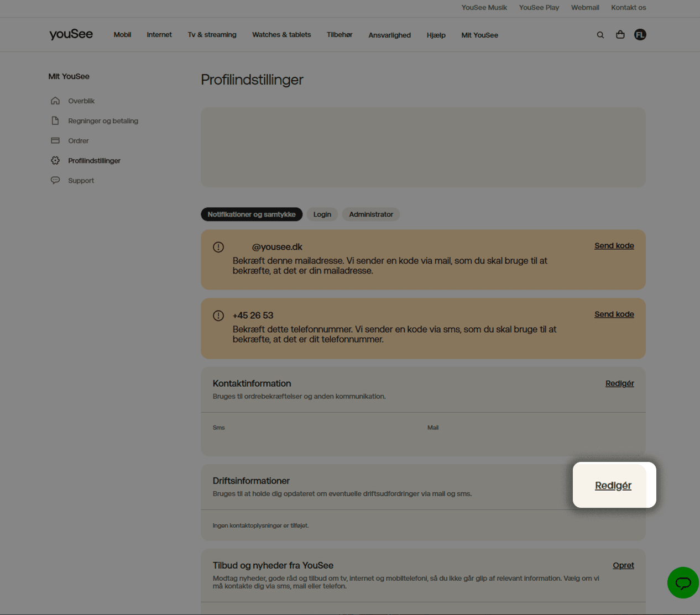700x615 pixels.
Task: Switch to the Login tab
Action: point(322,214)
